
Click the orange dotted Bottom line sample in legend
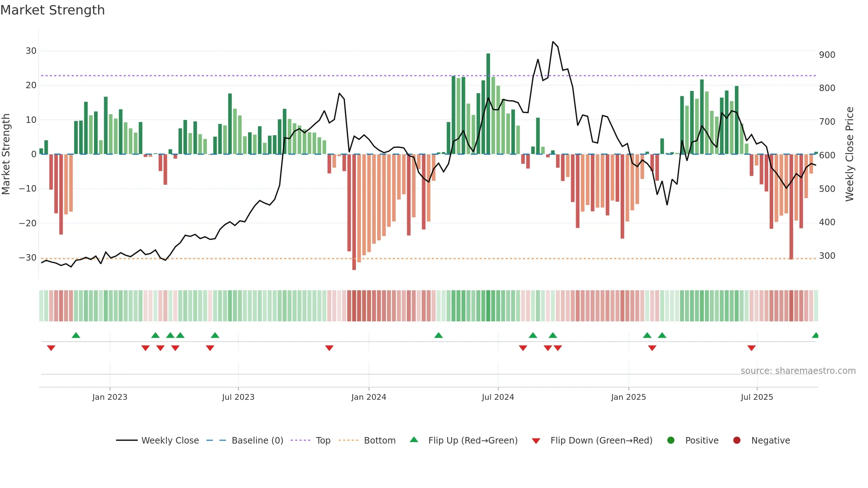click(x=349, y=440)
